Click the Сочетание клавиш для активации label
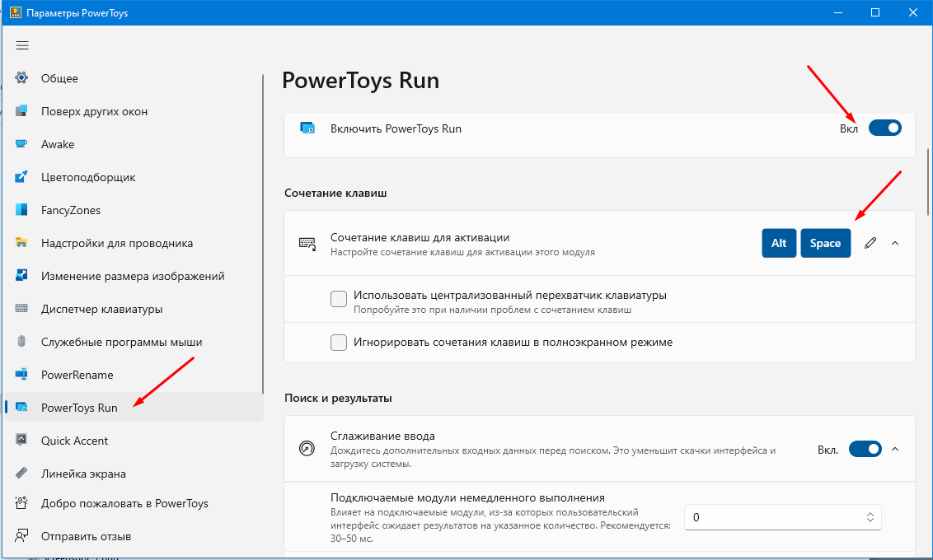The width and height of the screenshot is (933, 560). [420, 238]
